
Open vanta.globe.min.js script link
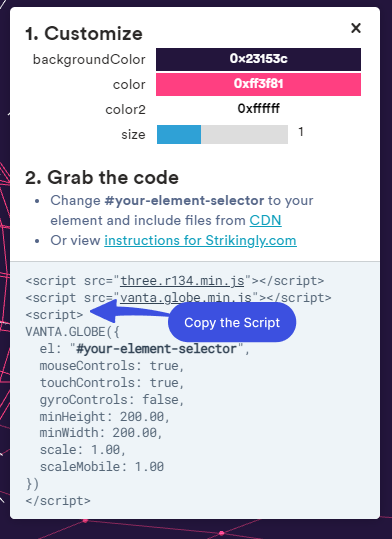point(185,298)
